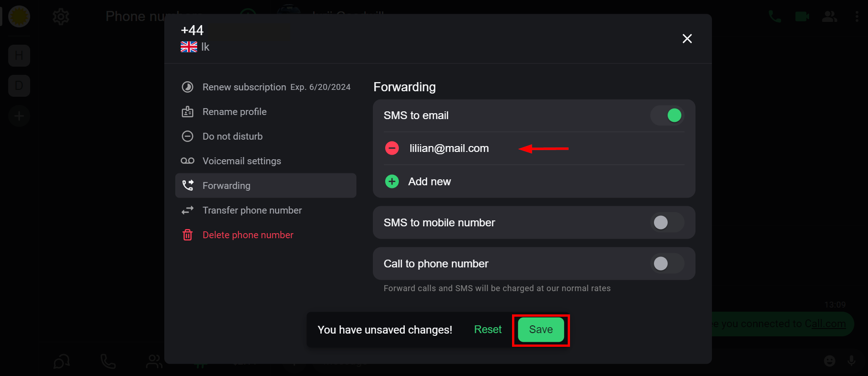Screen dimensions: 868x376
Task: Open Renew subscription option
Action: coord(244,87)
